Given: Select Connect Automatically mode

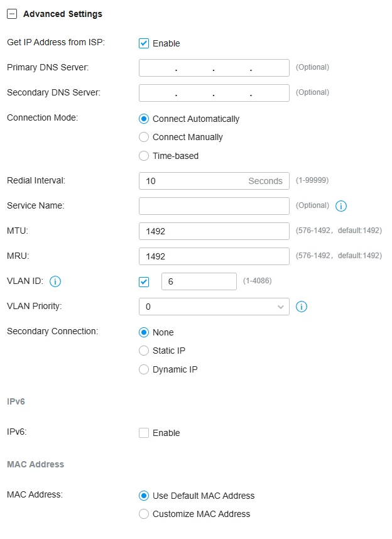Looking at the screenshot, I should [144, 119].
